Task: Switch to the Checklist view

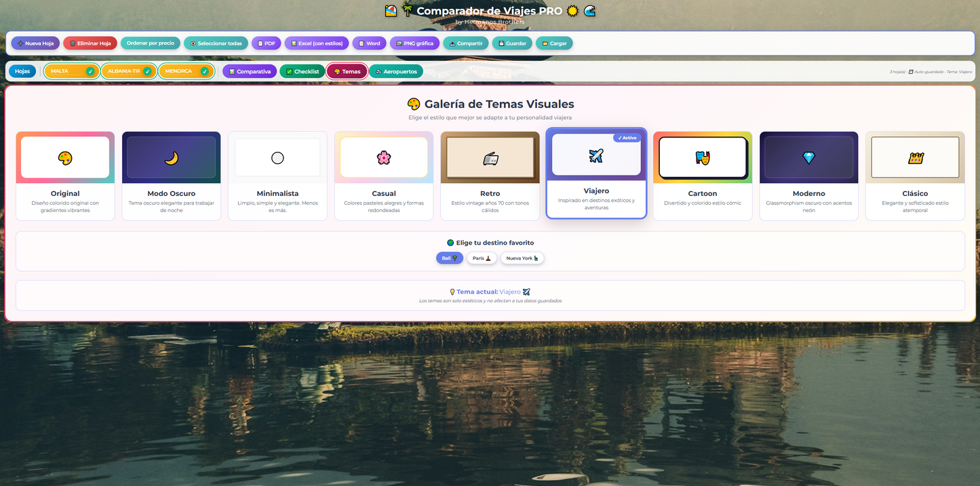Action: pyautogui.click(x=302, y=71)
